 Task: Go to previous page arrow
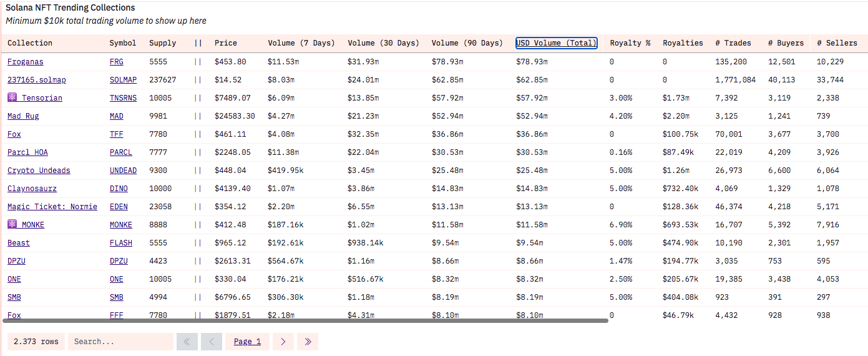(212, 342)
